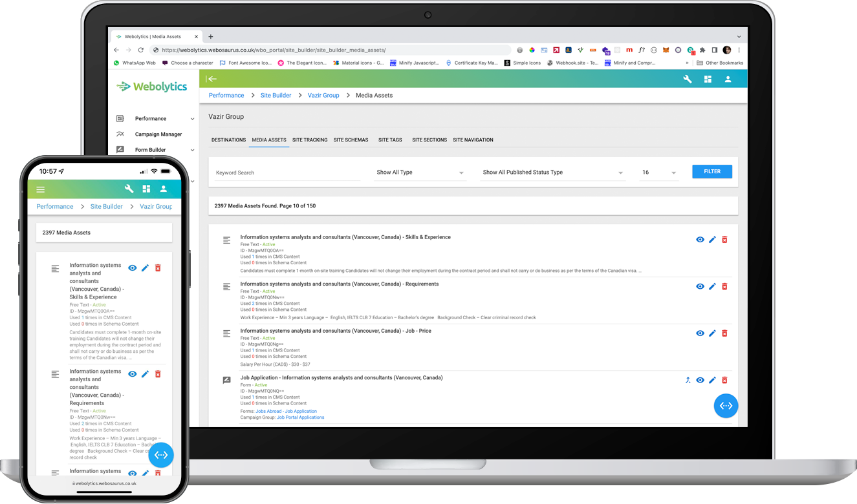Image resolution: width=857 pixels, height=504 pixels.
Task: Switch to Site Tracking tab
Action: (310, 140)
